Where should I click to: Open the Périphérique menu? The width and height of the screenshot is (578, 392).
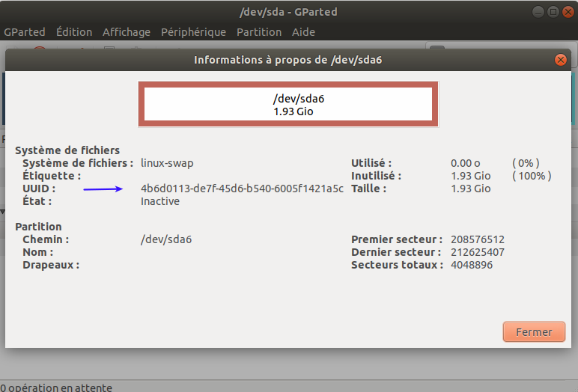point(193,32)
